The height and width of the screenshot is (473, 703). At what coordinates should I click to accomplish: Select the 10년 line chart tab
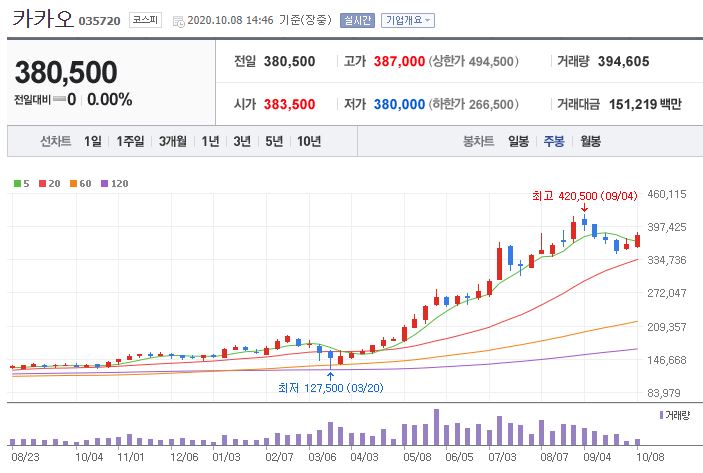click(x=309, y=141)
